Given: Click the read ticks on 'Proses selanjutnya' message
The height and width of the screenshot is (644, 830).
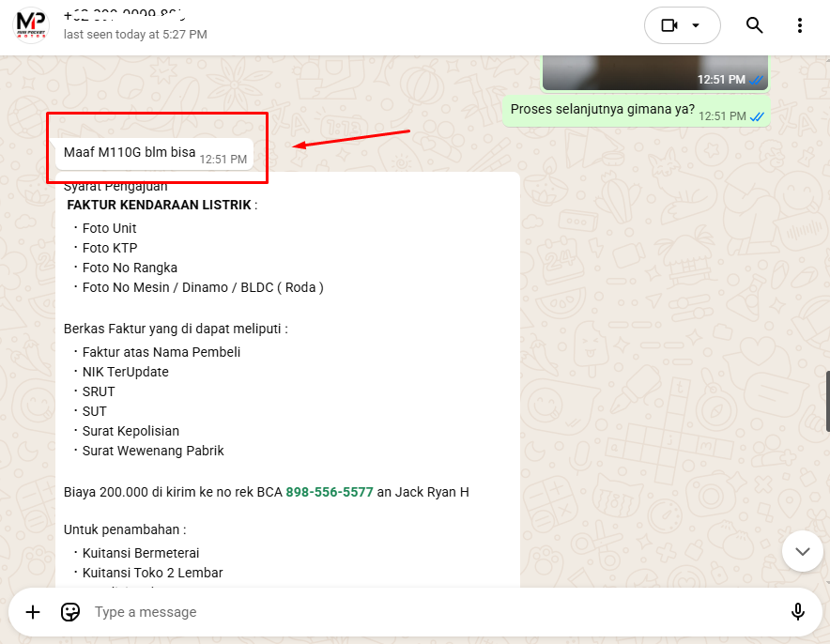Looking at the screenshot, I should click(757, 116).
